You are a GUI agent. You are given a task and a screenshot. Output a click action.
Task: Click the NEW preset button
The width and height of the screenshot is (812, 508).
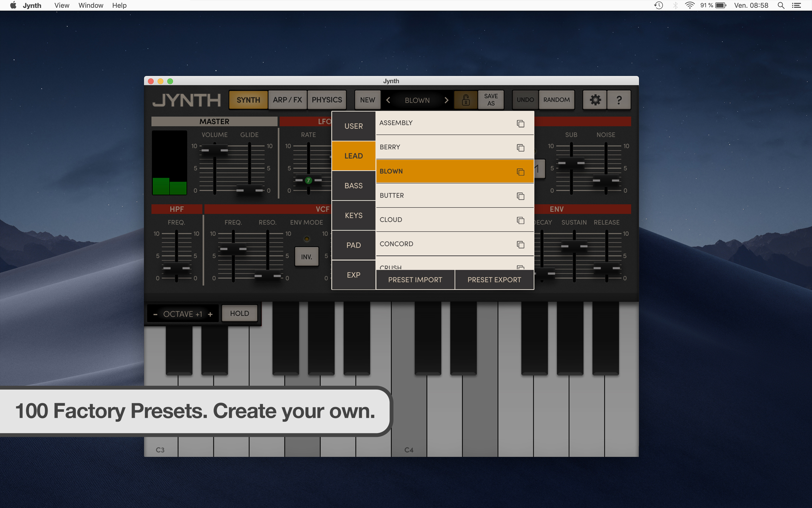point(367,100)
